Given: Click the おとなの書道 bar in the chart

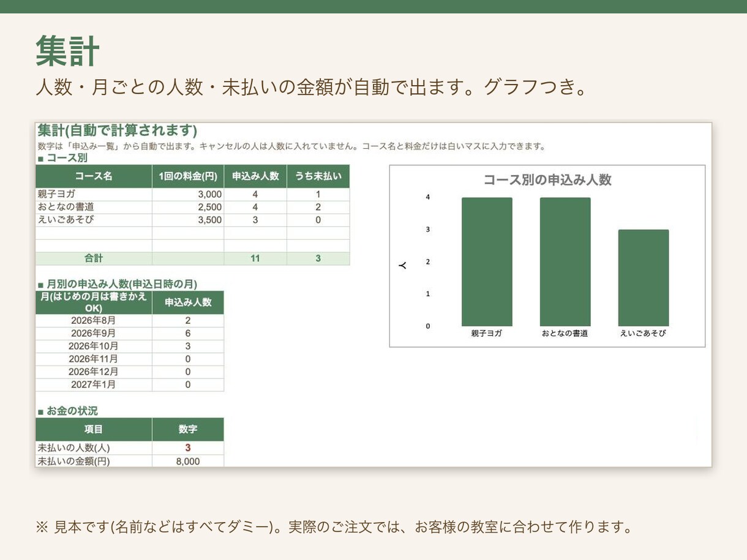Looking at the screenshot, I should (565, 261).
